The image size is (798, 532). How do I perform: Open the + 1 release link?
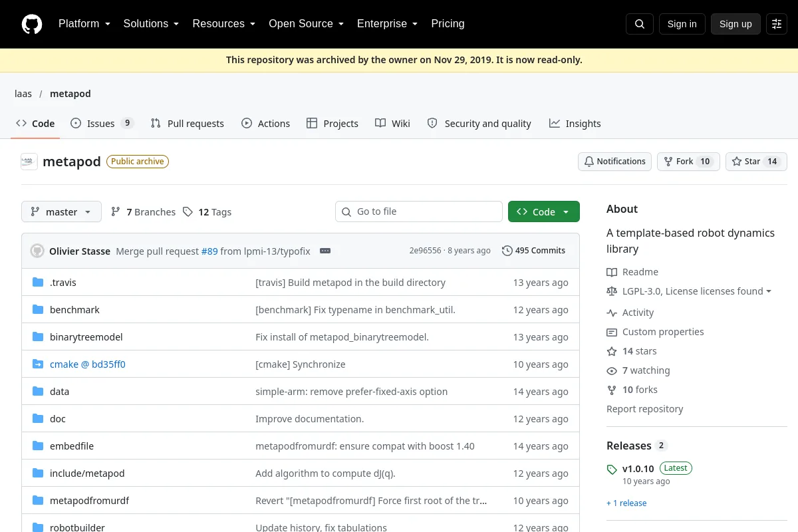point(626,503)
